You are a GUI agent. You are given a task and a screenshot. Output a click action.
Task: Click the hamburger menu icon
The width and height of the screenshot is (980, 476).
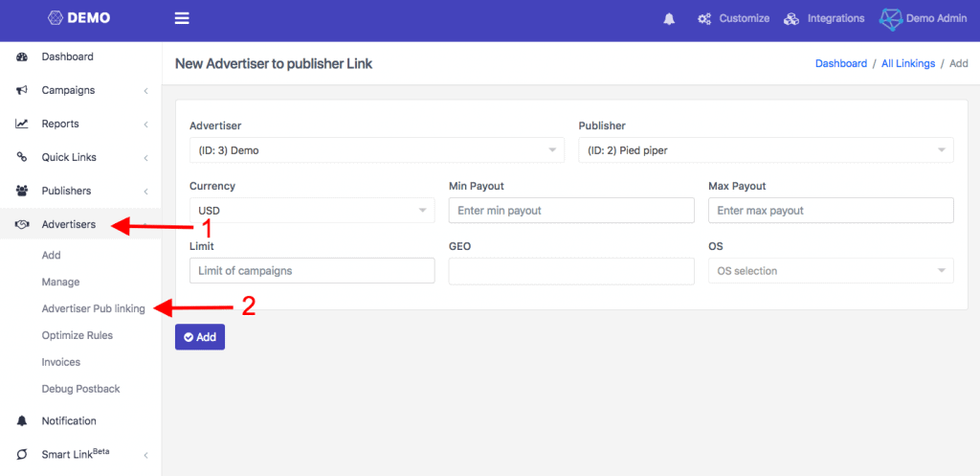click(182, 18)
